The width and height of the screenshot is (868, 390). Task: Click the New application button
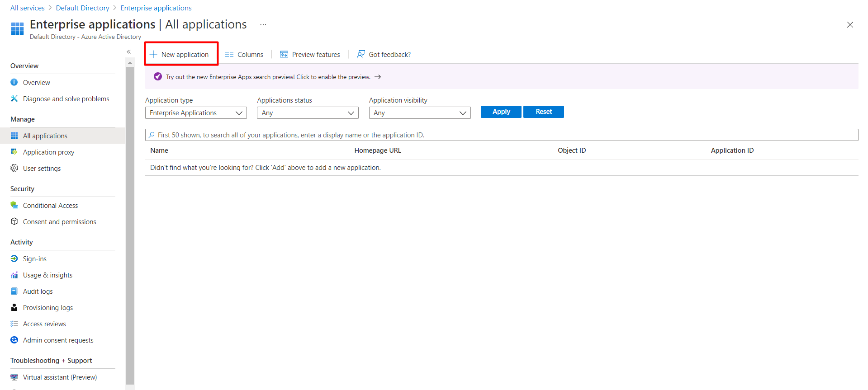pos(180,54)
